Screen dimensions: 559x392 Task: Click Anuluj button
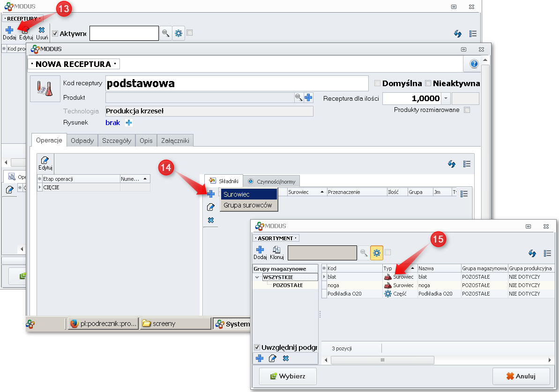521,376
